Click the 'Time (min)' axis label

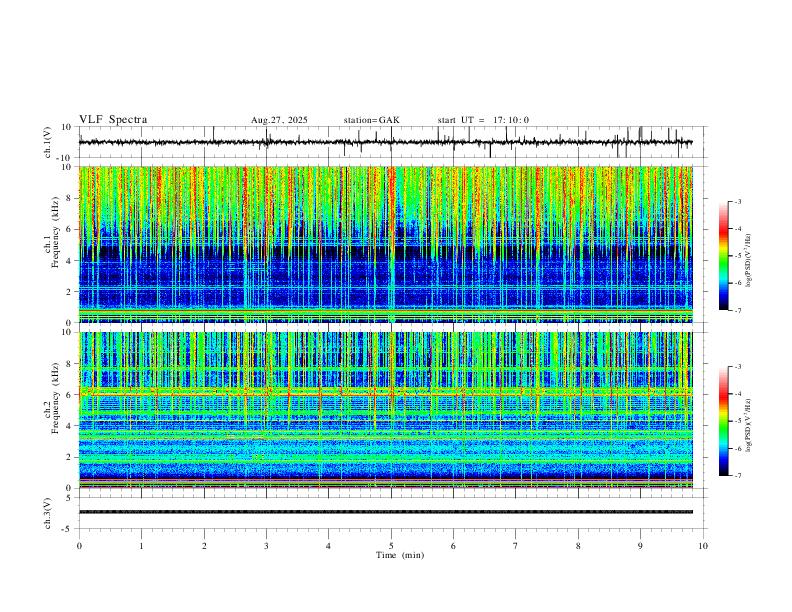pyautogui.click(x=400, y=555)
